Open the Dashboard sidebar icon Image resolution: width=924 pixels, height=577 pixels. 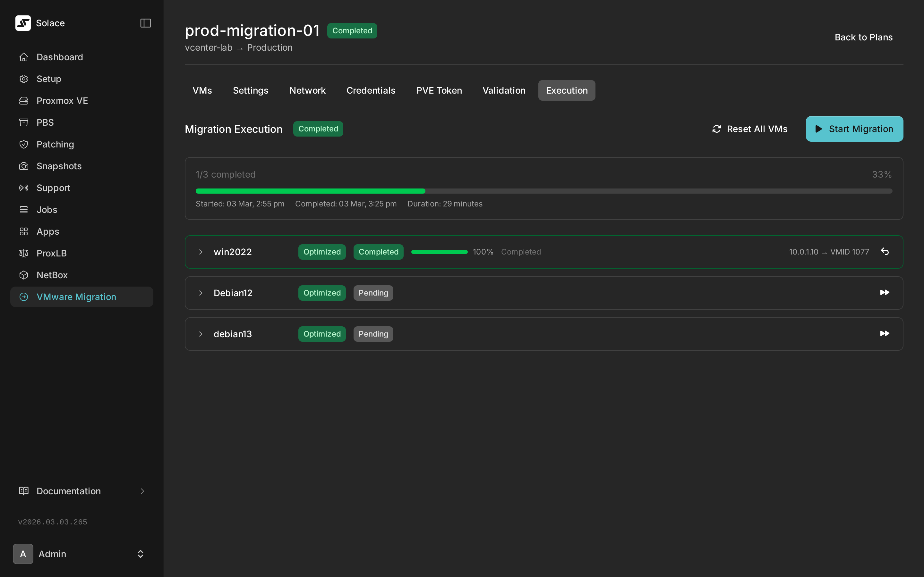click(x=24, y=57)
